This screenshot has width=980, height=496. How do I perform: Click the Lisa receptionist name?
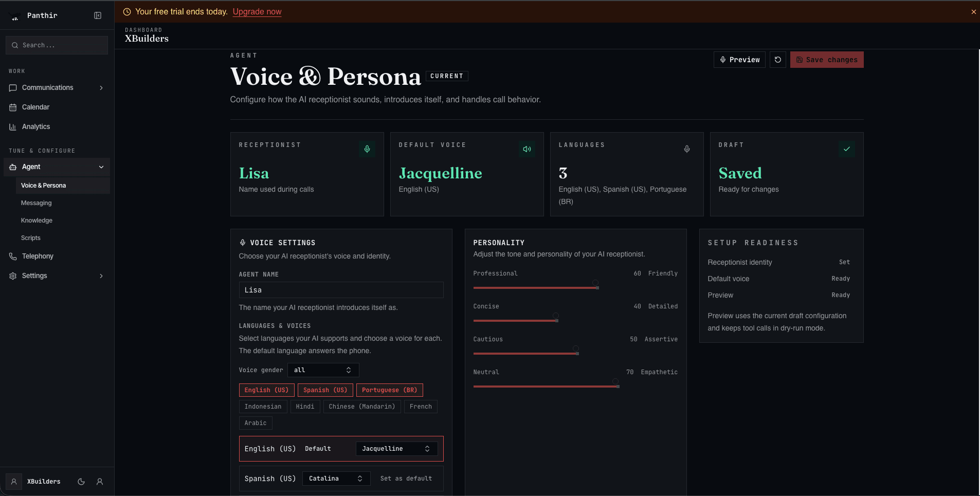click(x=254, y=173)
